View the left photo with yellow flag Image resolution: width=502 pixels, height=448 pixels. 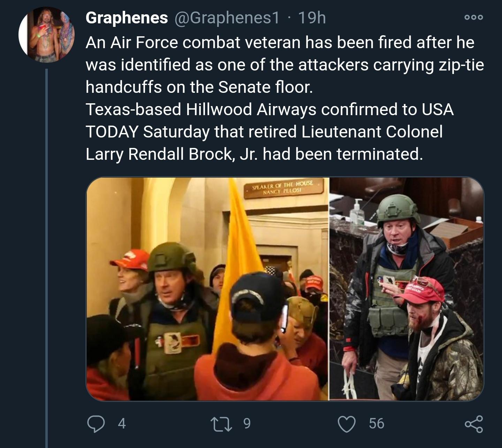pyautogui.click(x=207, y=289)
